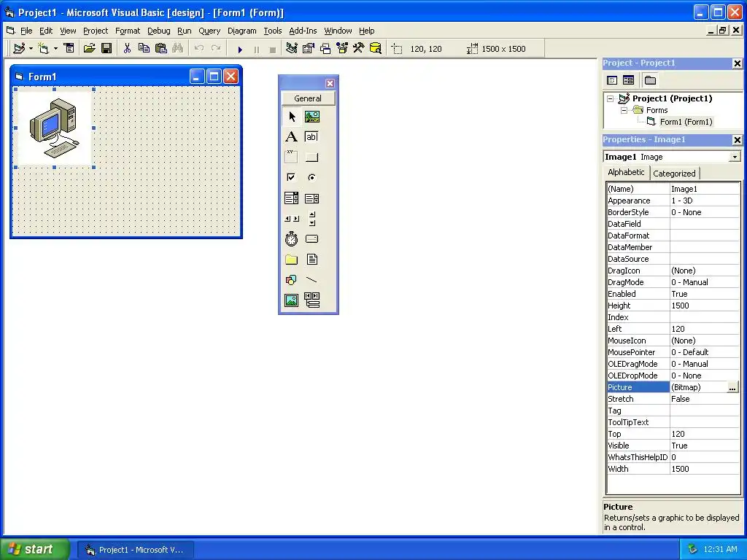Viewport: 747px width, 560px height.
Task: Start the program with the blue Run arrow
Action: [240, 49]
